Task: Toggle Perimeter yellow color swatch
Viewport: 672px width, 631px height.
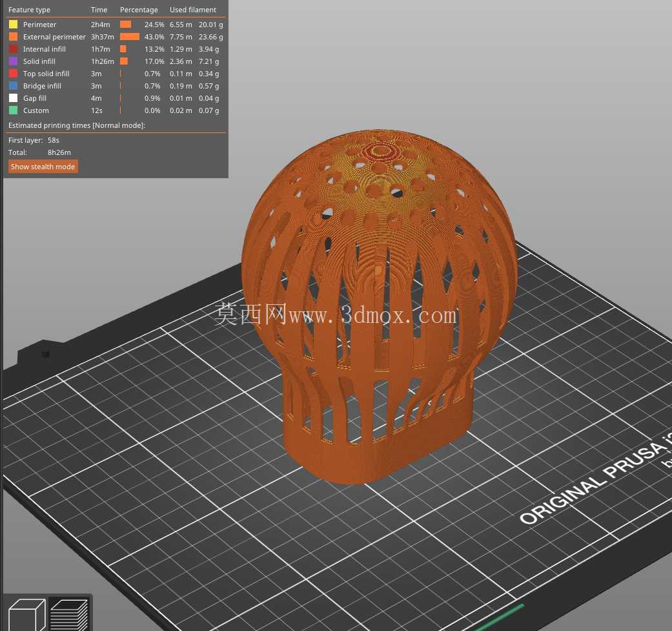Action: click(x=14, y=25)
